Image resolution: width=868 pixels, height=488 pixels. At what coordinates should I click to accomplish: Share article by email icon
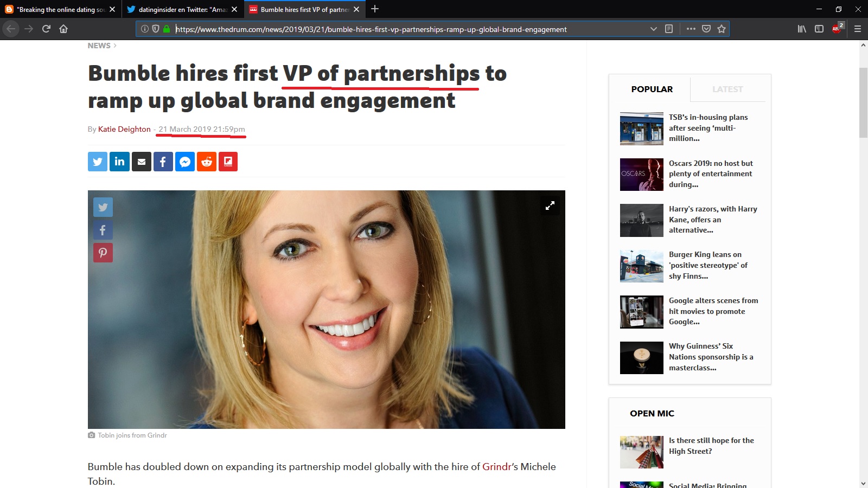tap(142, 162)
